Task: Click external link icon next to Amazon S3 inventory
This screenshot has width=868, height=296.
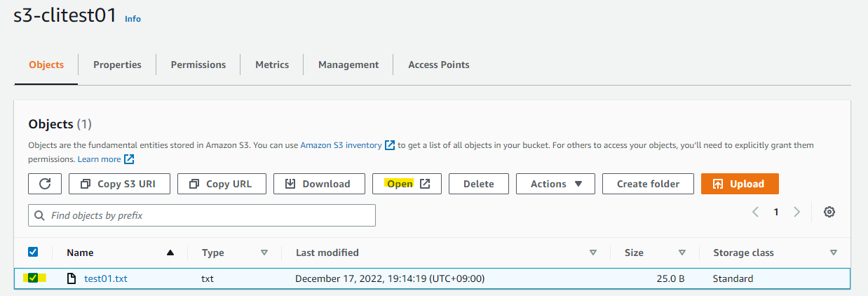Action: click(x=390, y=145)
